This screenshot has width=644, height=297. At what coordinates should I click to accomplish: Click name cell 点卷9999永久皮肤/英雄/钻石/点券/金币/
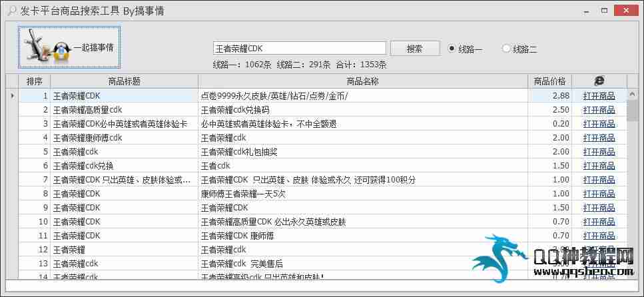click(x=363, y=96)
